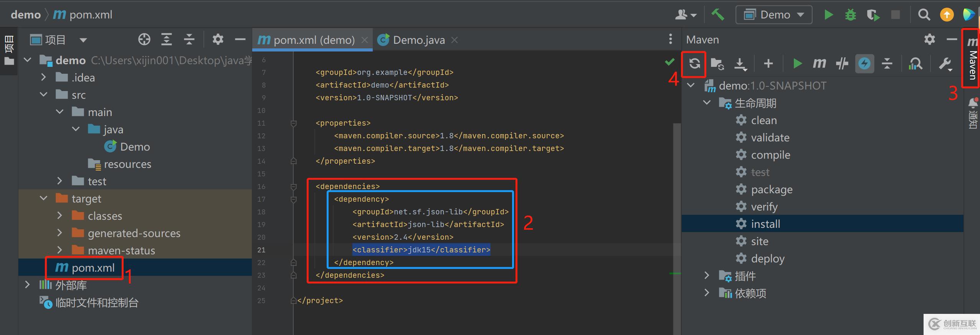This screenshot has height=335, width=980.
Task: Expand All in project panel
Action: pos(166,39)
